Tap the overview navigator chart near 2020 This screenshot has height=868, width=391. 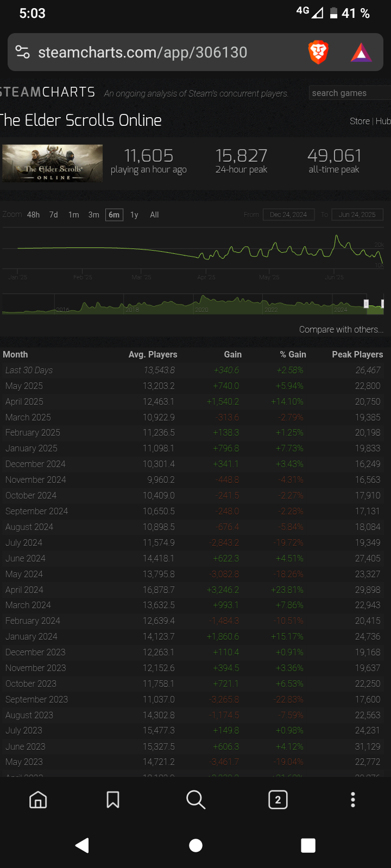click(201, 305)
